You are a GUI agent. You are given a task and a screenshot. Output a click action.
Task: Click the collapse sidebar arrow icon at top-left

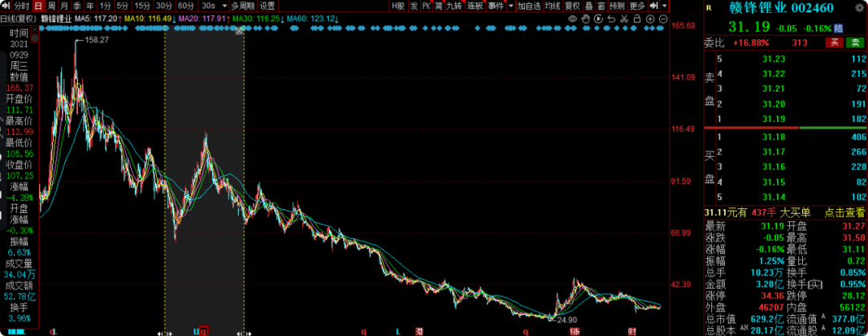(5, 6)
